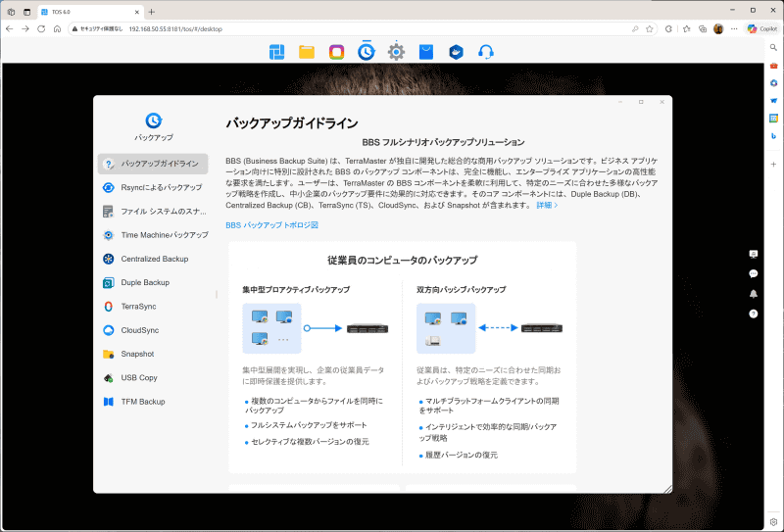Open Snapshot in sidebar
This screenshot has width=784, height=532.
(x=153, y=354)
